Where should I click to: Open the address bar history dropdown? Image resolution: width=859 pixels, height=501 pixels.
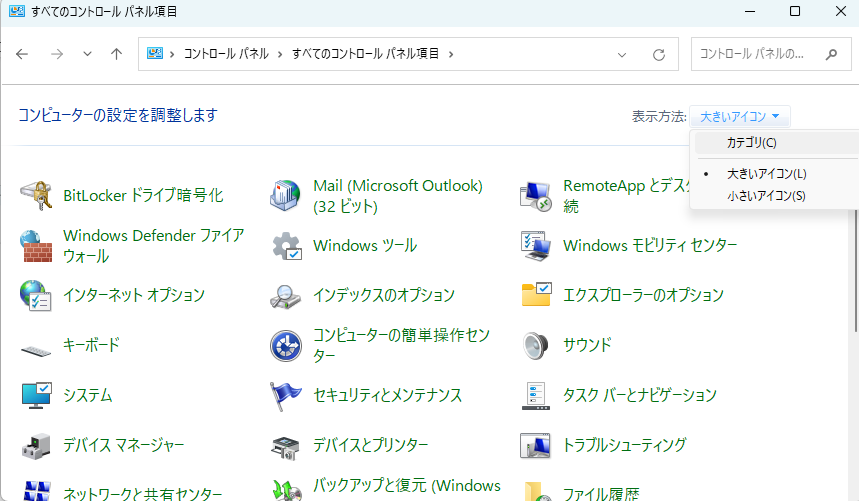622,54
